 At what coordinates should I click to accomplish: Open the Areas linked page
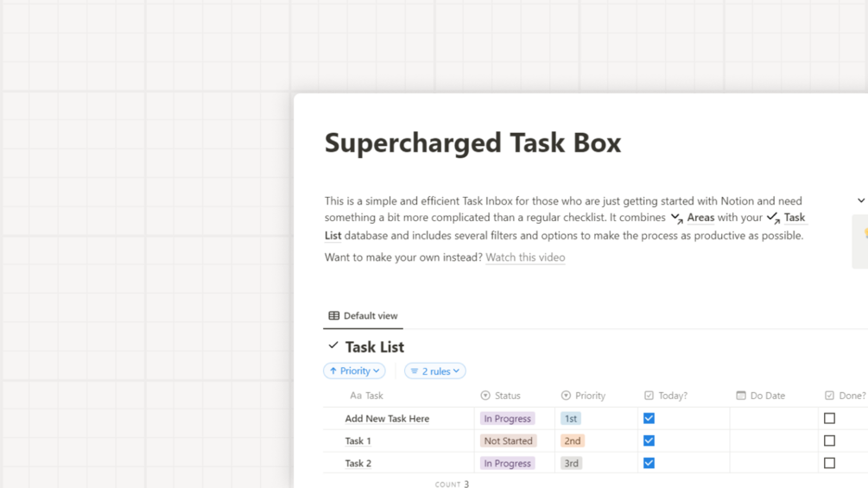click(x=700, y=218)
